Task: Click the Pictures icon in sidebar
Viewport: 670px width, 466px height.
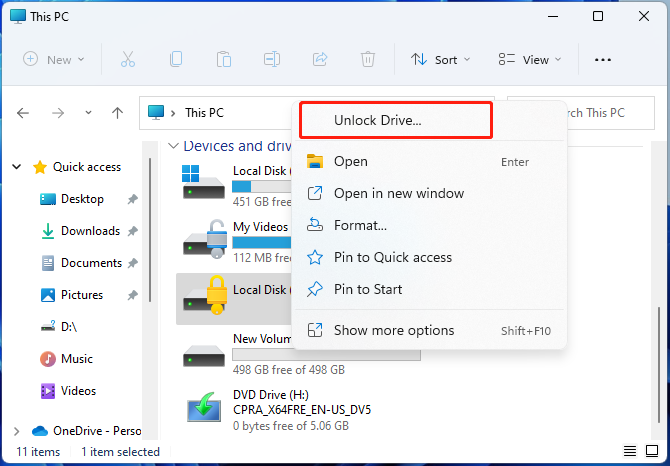Action: point(48,295)
